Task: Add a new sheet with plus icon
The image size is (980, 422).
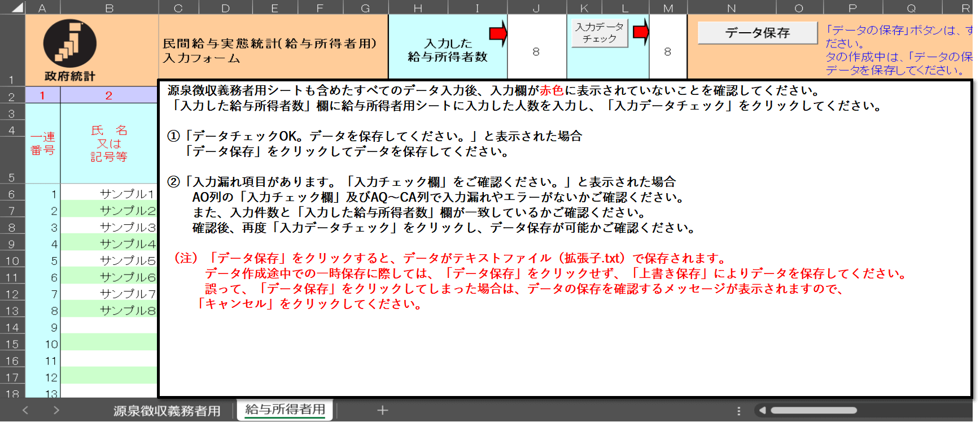Action: click(382, 410)
